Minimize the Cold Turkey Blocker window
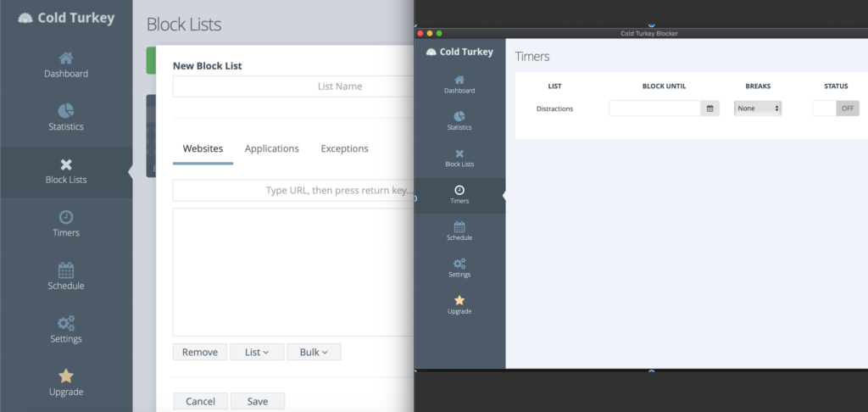 [x=430, y=34]
